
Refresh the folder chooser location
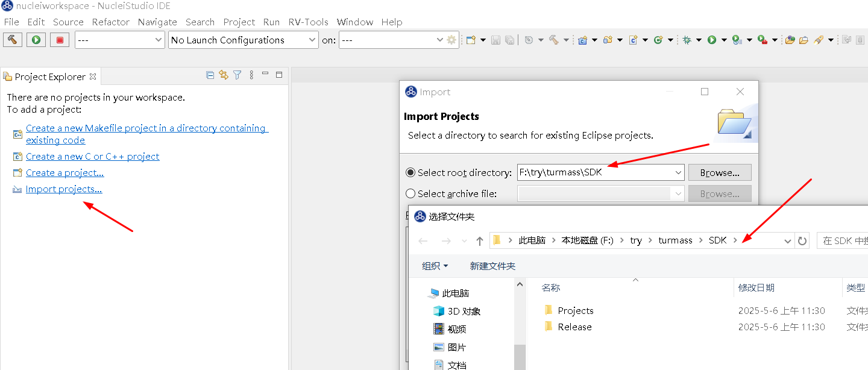802,240
